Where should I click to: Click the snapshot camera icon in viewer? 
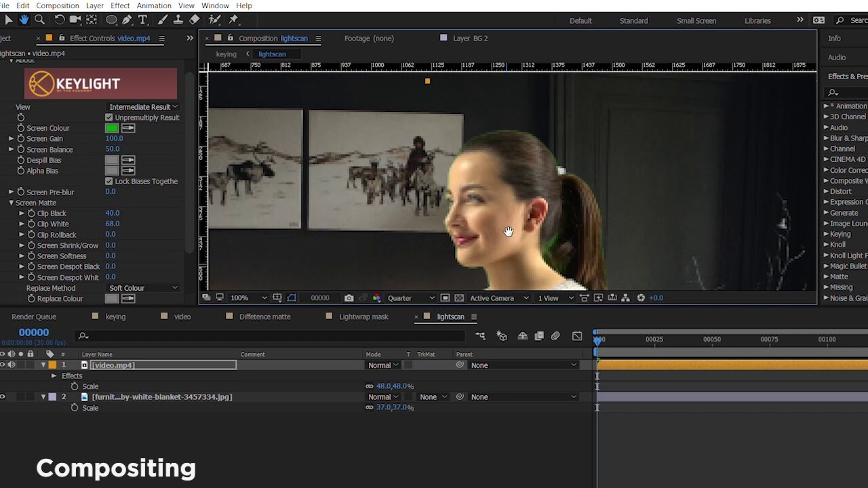(x=349, y=298)
